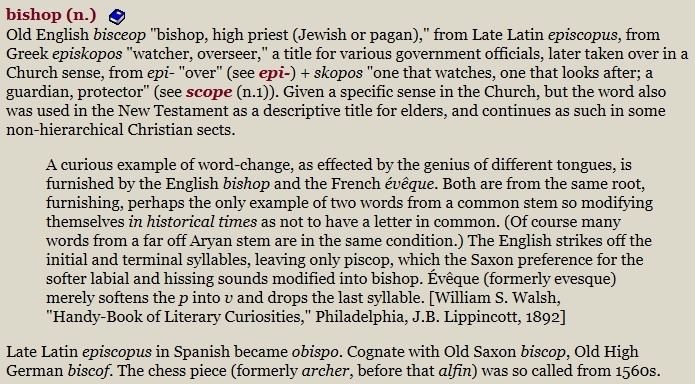Screen dimensions: 695x384
Task: Open the "bishop (n.)" entry heading
Action: click(51, 15)
